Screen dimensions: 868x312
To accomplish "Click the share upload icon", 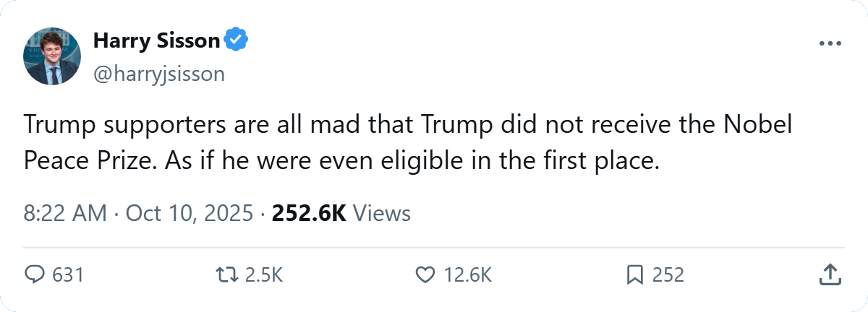I will (830, 274).
